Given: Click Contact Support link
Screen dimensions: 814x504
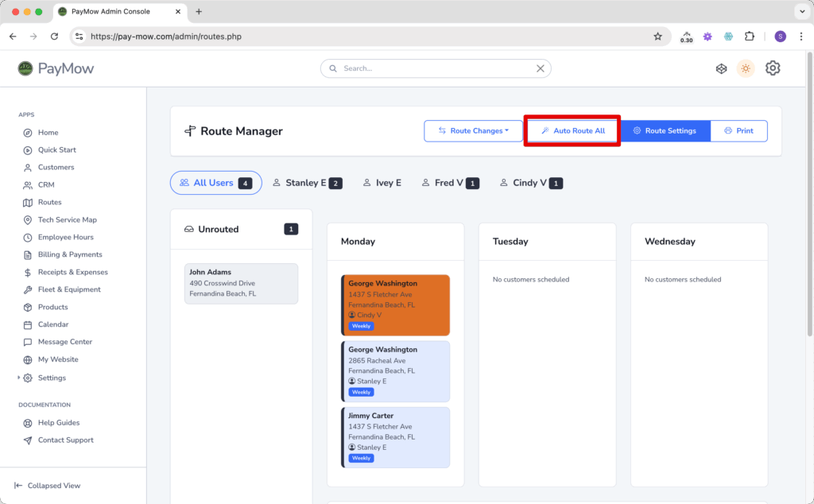Looking at the screenshot, I should click(x=65, y=440).
